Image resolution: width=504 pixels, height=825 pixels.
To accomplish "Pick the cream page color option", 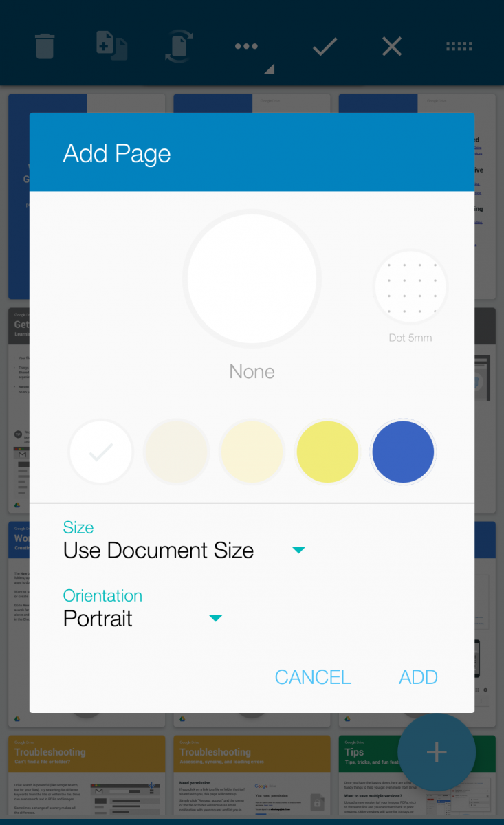I will tap(177, 452).
